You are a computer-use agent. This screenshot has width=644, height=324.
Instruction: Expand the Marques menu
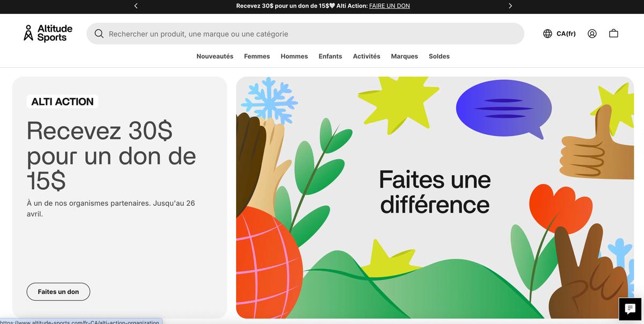(404, 56)
